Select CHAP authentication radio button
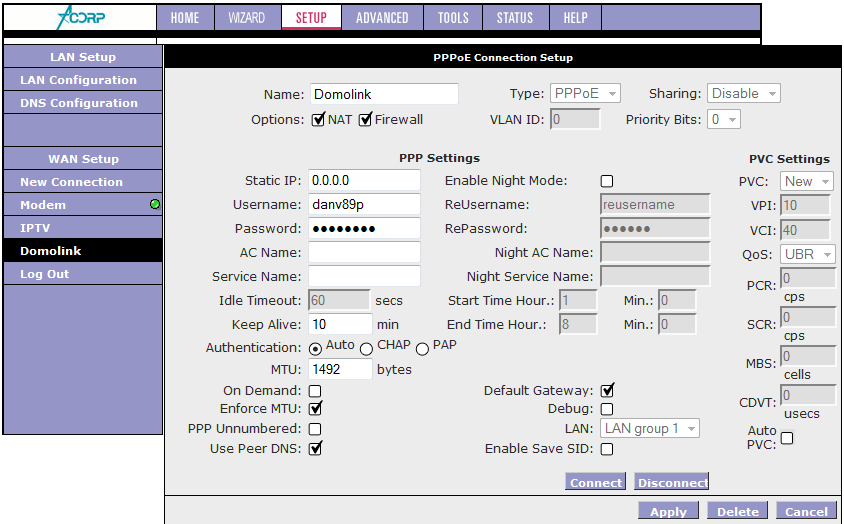 pyautogui.click(x=366, y=348)
